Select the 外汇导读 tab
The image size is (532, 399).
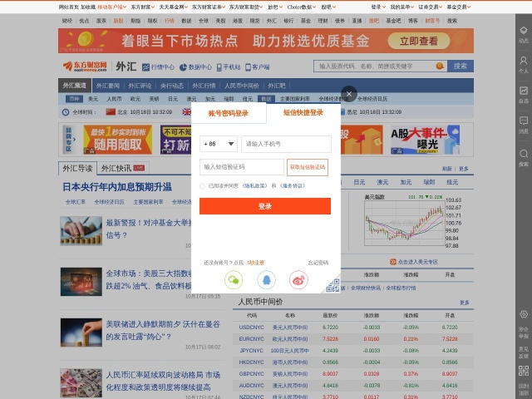coord(77,168)
